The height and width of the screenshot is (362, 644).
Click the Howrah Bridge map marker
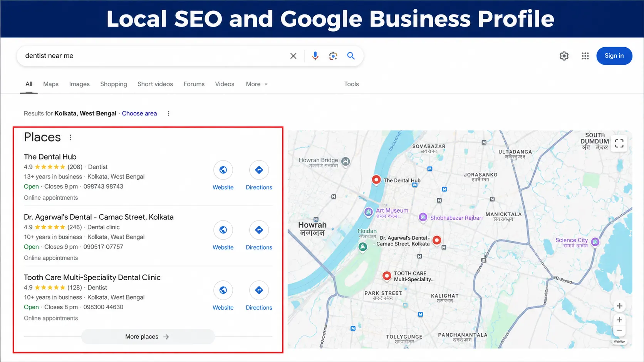point(346,162)
